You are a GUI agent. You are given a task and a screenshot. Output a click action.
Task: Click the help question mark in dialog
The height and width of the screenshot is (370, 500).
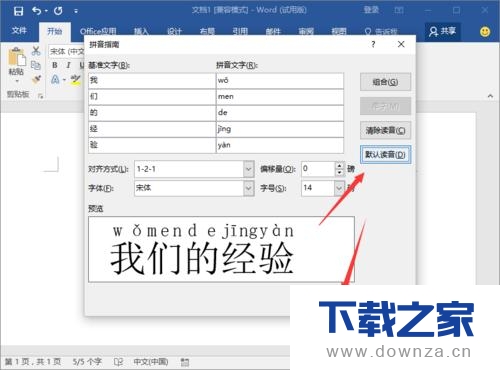pyautogui.click(x=373, y=44)
